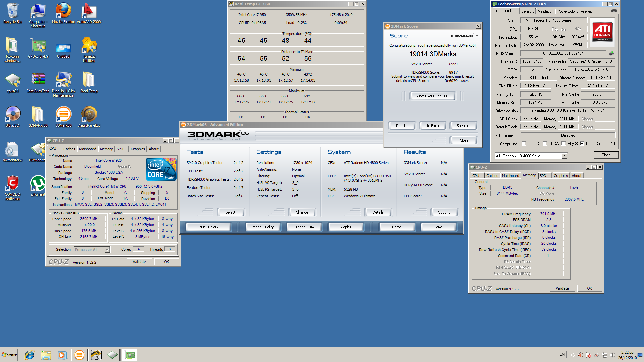Select the cpuz64 desktop icon
Screen dimensions: 644x362
(x=12, y=82)
